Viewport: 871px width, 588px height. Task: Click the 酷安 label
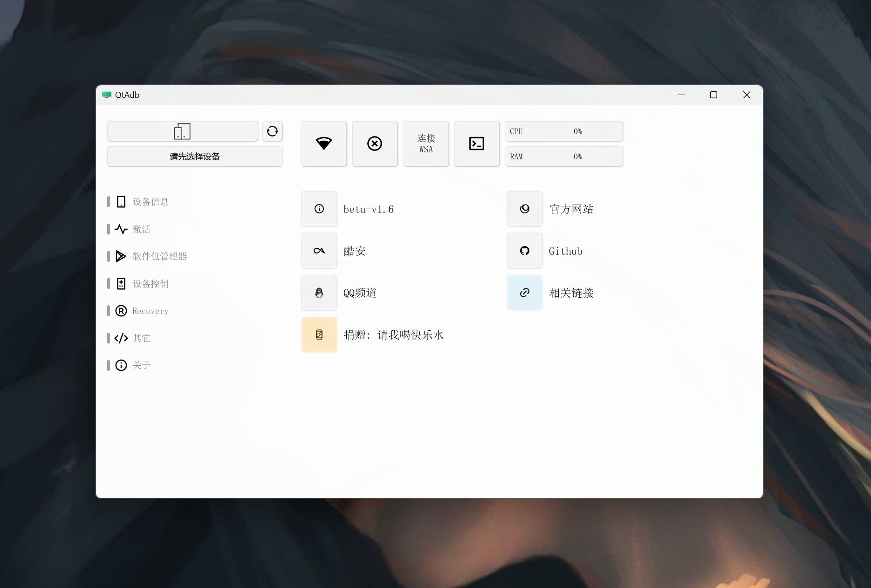coord(355,251)
